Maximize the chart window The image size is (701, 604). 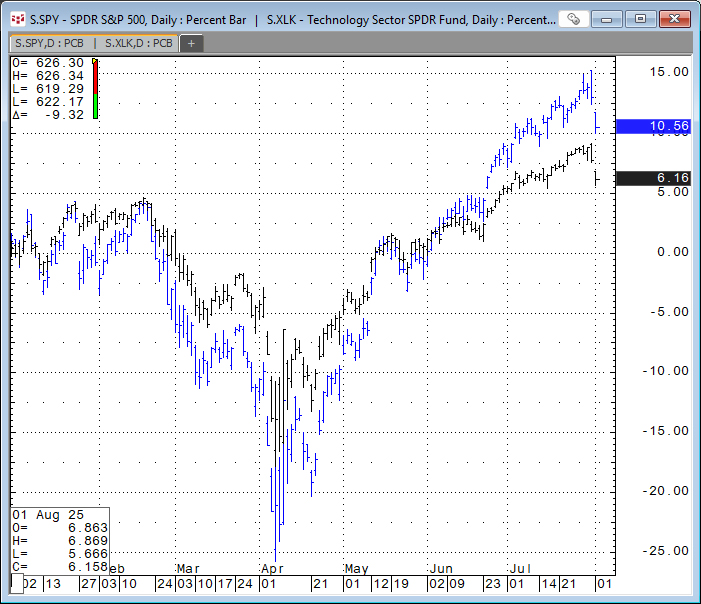[x=640, y=19]
